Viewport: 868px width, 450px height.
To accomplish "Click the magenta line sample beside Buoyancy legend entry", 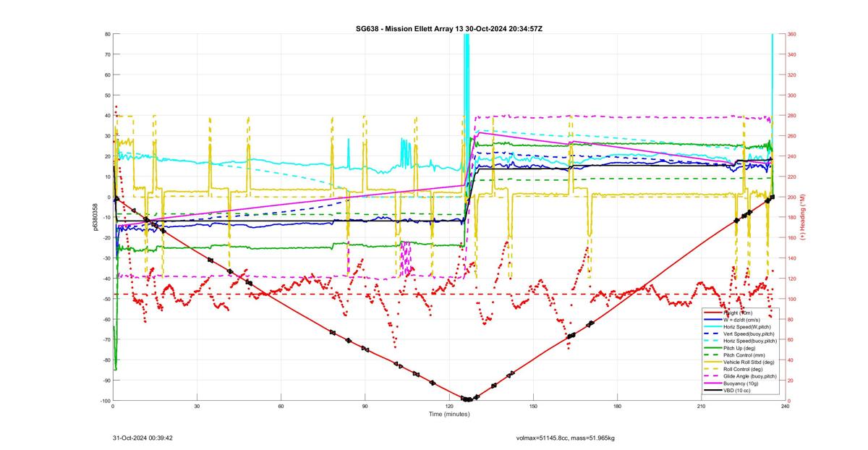I will click(713, 383).
